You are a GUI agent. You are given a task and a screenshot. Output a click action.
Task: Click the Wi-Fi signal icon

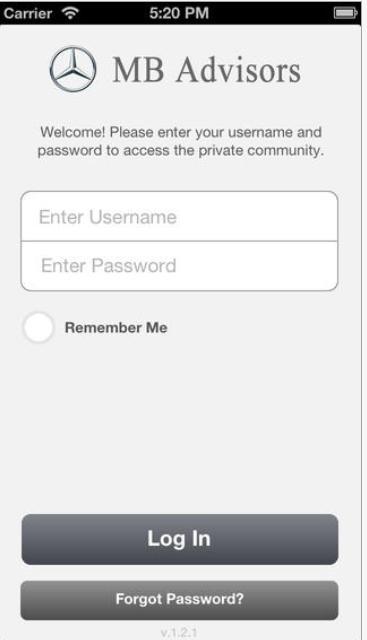pos(71,13)
